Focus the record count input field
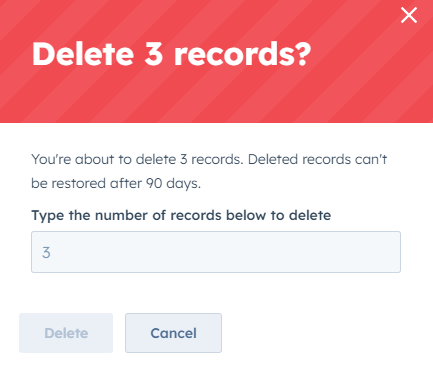Viewport: 433px width, 368px height. click(x=216, y=252)
